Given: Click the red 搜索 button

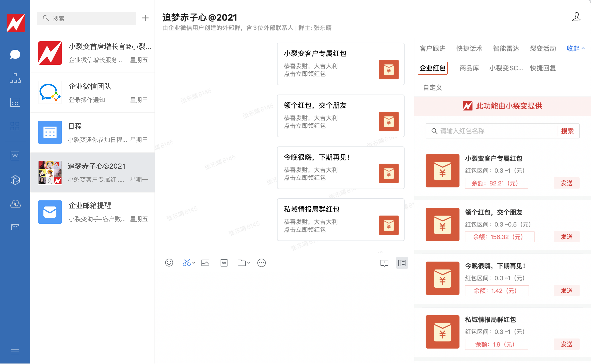Looking at the screenshot, I should click(567, 131).
